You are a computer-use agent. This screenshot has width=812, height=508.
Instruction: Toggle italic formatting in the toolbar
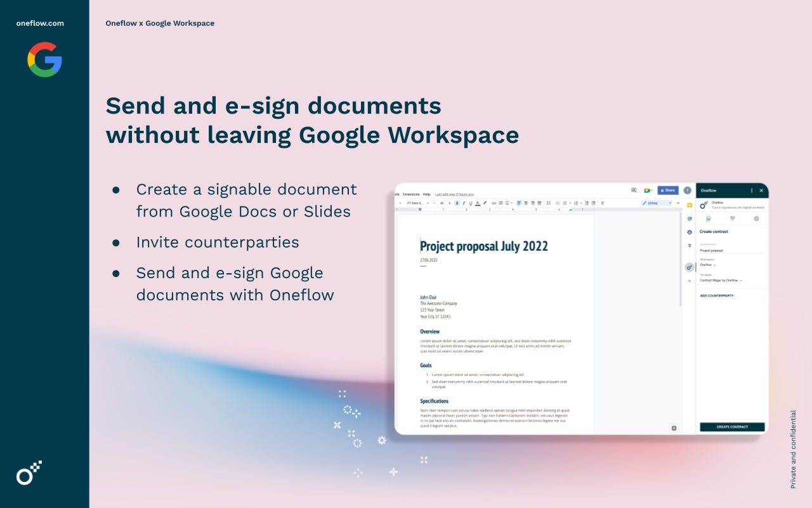point(464,203)
